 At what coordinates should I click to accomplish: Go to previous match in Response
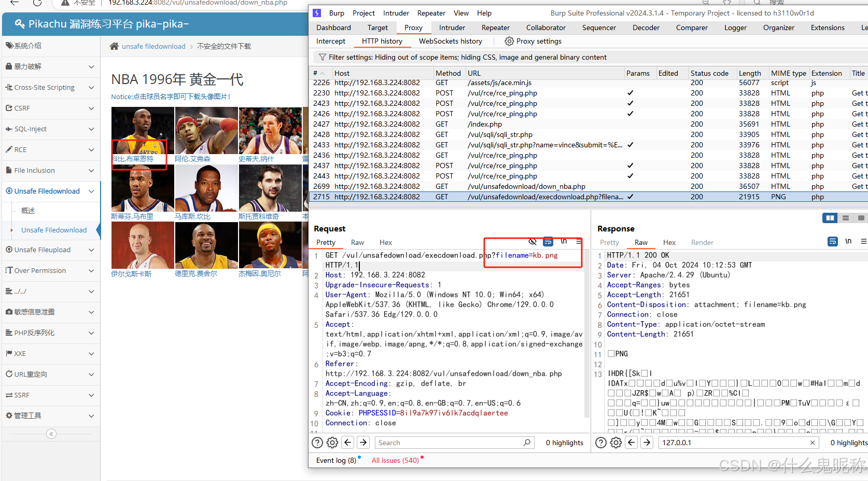632,443
